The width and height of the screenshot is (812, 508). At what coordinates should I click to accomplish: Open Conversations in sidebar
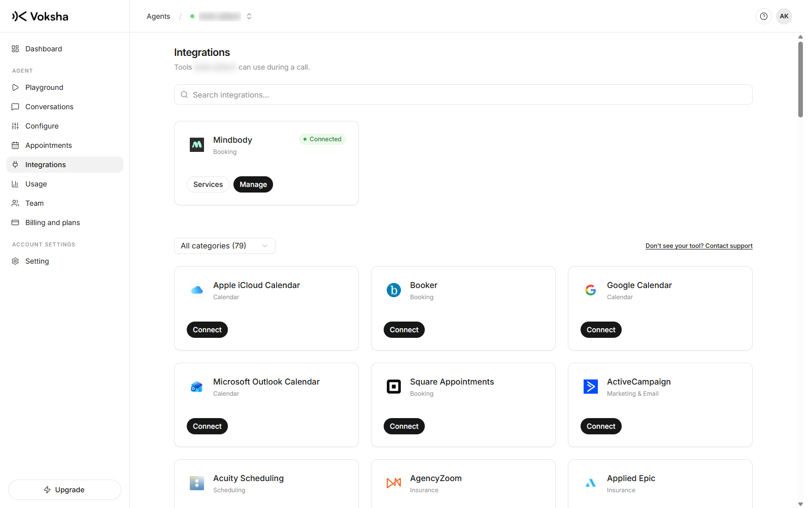(x=64, y=107)
